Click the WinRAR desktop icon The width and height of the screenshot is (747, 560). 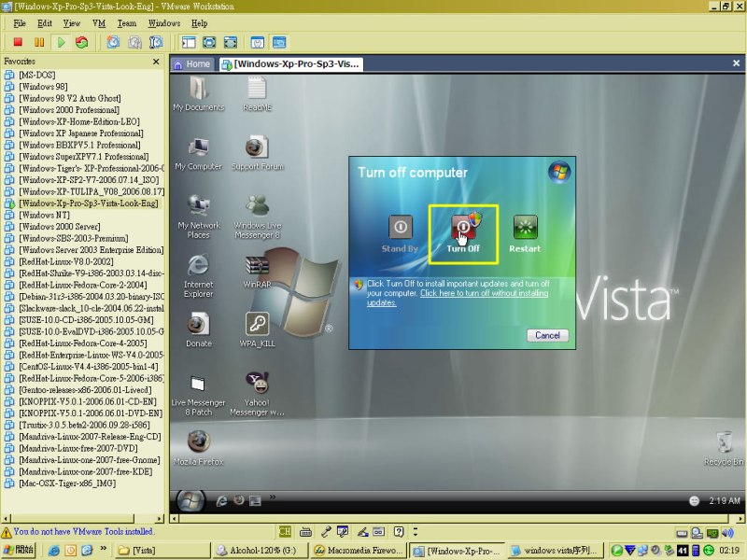(258, 272)
